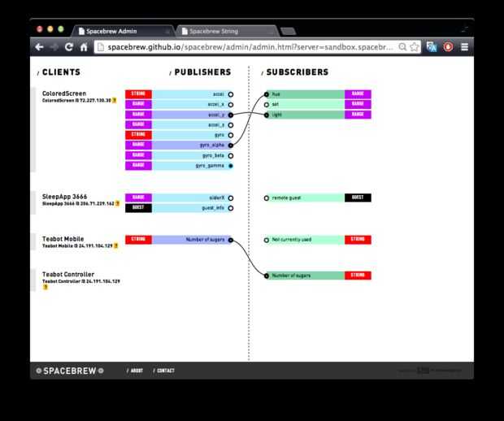Click the page icon in address bar
This screenshot has height=421, width=504.
pos(101,47)
